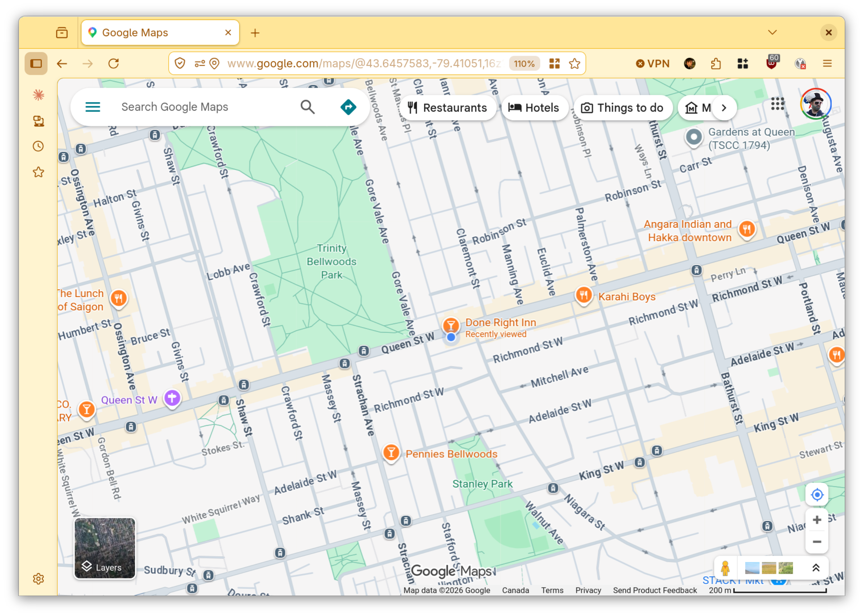The image size is (863, 616).
Task: Open the Privacy link
Action: click(588, 590)
